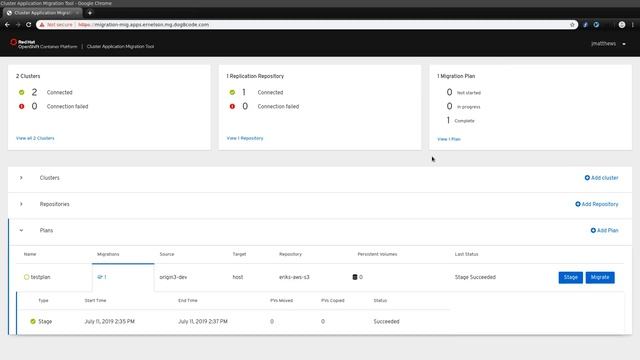Click the testplan status circle icon
This screenshot has height=360, width=640.
point(27,277)
